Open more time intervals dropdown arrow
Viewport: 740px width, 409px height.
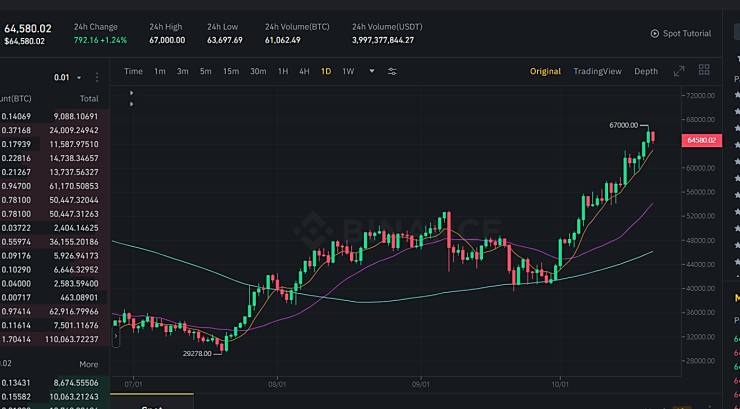pos(372,71)
